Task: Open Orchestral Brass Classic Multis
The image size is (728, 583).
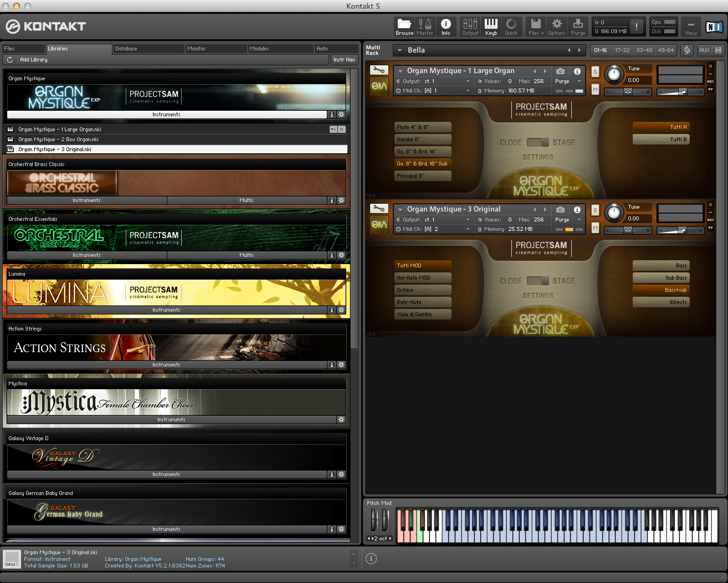Action: [247, 200]
